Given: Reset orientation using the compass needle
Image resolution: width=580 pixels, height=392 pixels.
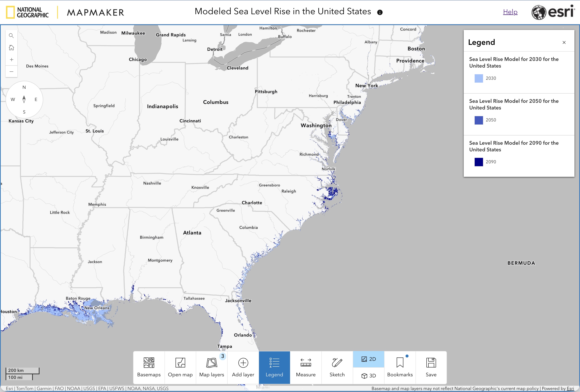Looking at the screenshot, I should (x=24, y=99).
